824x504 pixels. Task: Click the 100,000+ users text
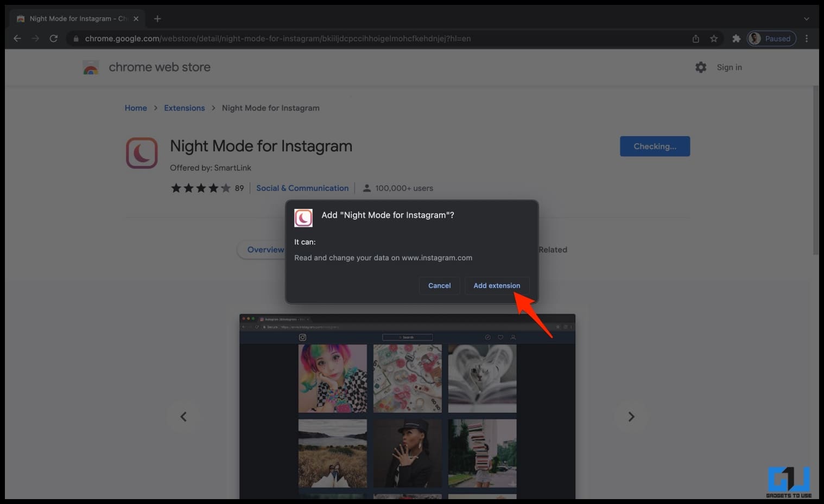coord(404,188)
